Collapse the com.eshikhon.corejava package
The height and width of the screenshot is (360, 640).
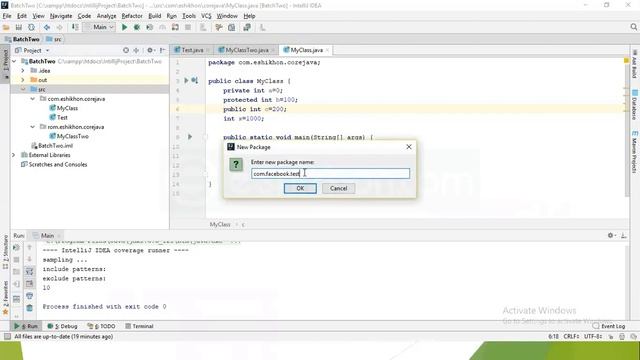click(33, 99)
